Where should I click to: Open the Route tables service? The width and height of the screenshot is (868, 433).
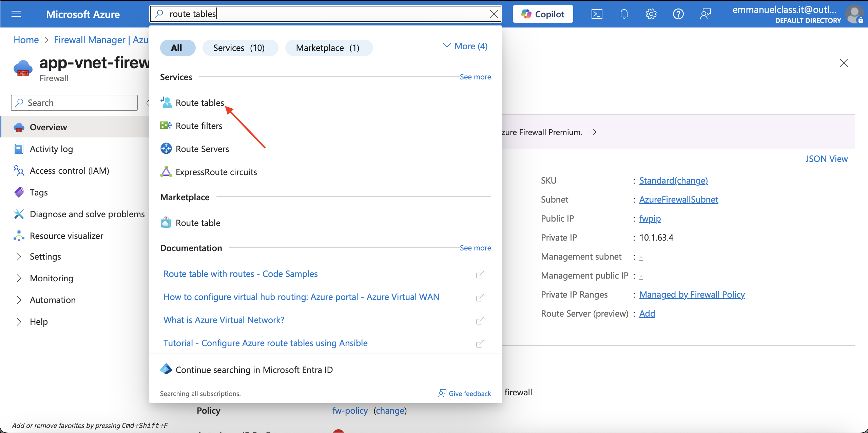(x=200, y=103)
